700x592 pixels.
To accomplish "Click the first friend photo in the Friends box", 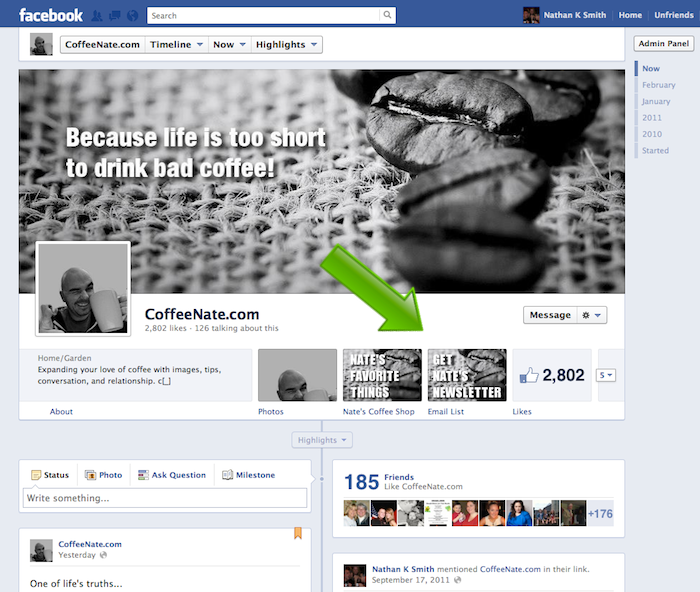I will [x=356, y=513].
